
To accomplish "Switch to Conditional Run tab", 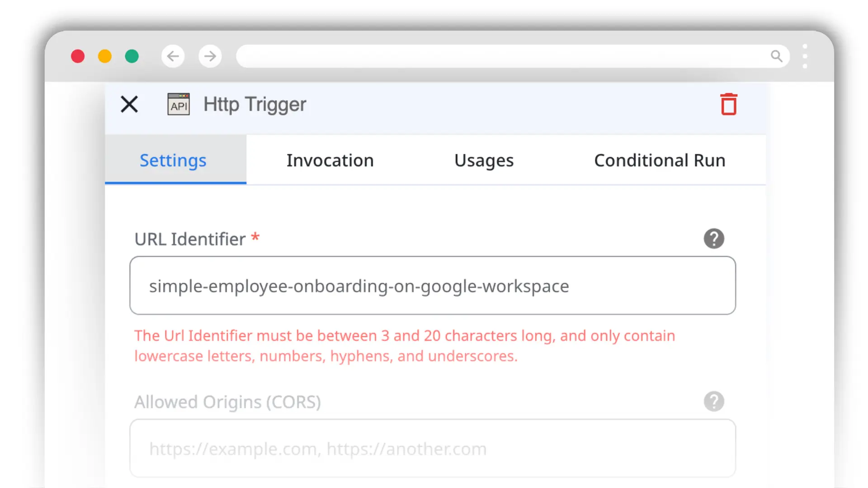I will click(x=659, y=160).
